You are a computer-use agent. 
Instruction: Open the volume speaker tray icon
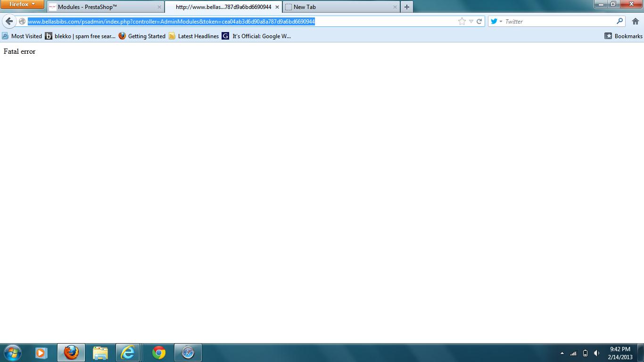pos(596,353)
